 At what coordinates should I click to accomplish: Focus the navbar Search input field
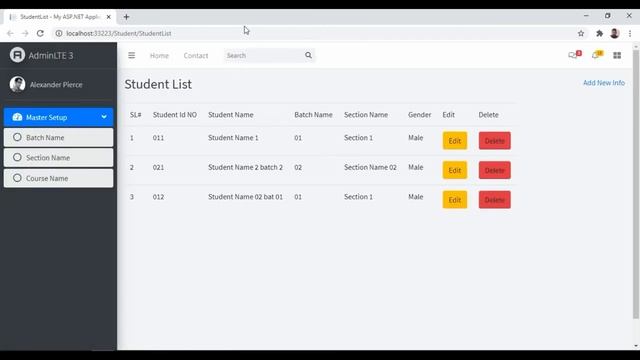coord(264,55)
